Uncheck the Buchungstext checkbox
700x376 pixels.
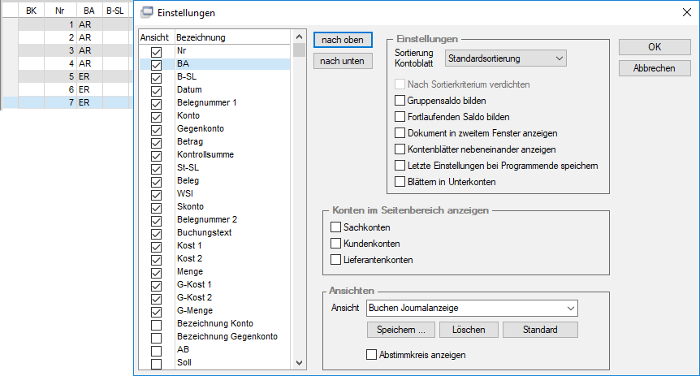[x=156, y=234]
